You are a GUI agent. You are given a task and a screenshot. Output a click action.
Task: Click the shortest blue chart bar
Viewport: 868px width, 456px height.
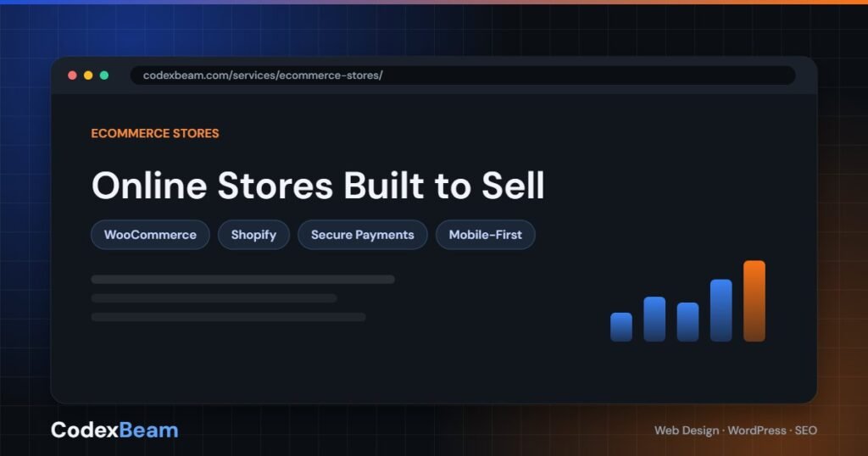pyautogui.click(x=621, y=327)
